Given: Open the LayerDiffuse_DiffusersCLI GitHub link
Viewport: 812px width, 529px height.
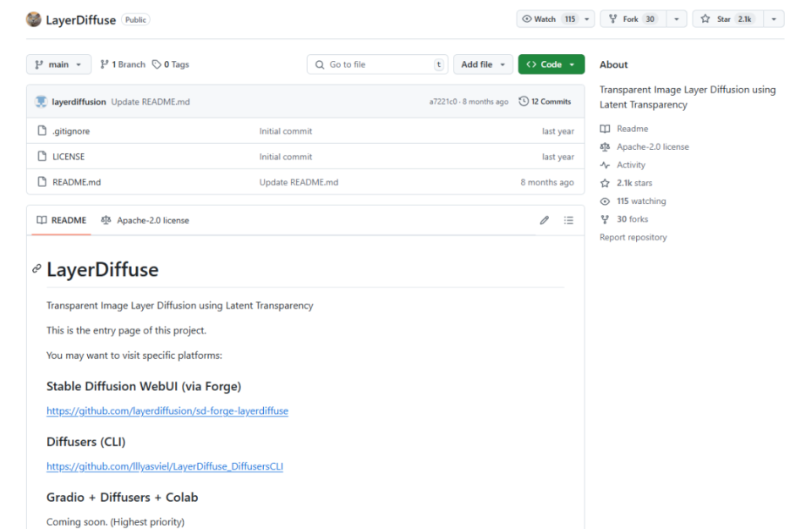Looking at the screenshot, I should (165, 466).
